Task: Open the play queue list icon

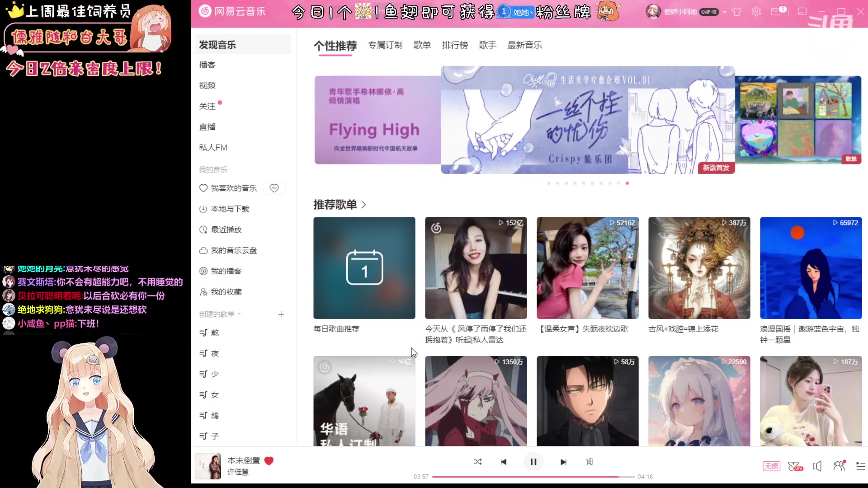Action: pos(861,466)
